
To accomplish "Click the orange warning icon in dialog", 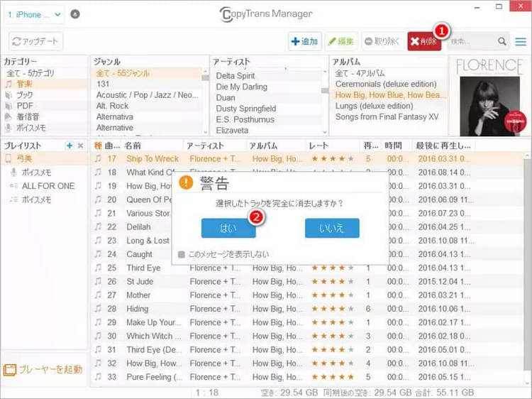I will 186,182.
